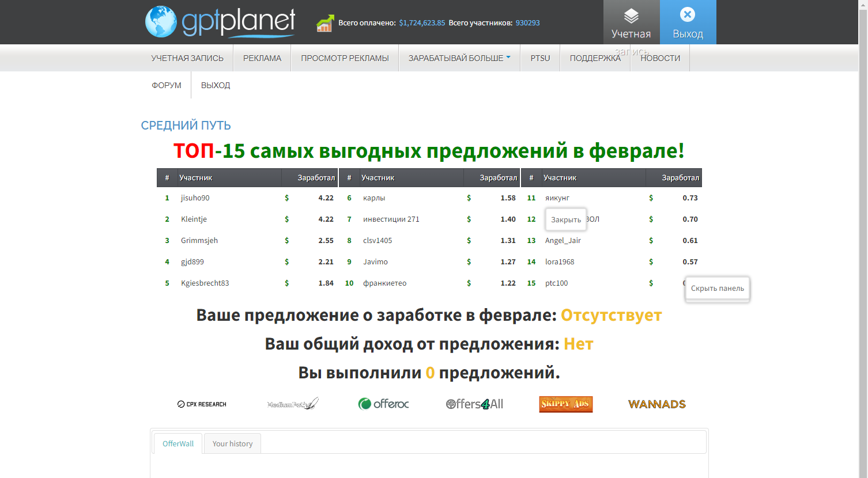Click participant name карлы
The image size is (868, 478).
(x=374, y=198)
